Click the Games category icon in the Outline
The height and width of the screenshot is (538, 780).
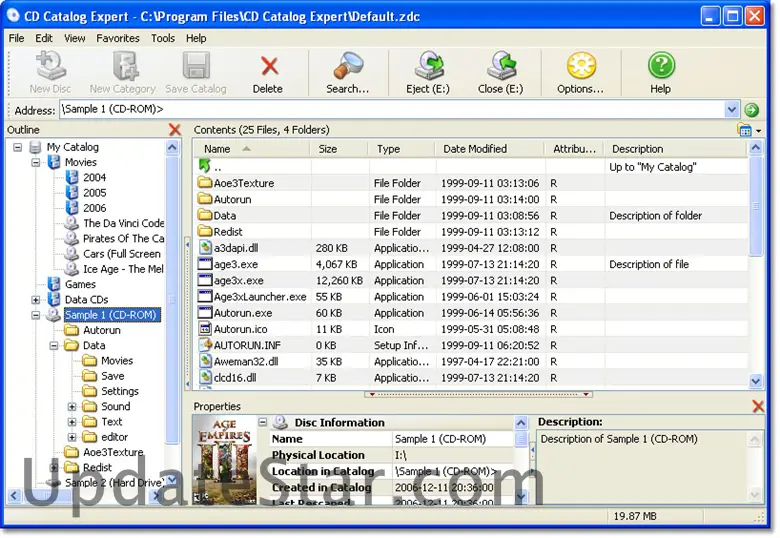tap(54, 284)
